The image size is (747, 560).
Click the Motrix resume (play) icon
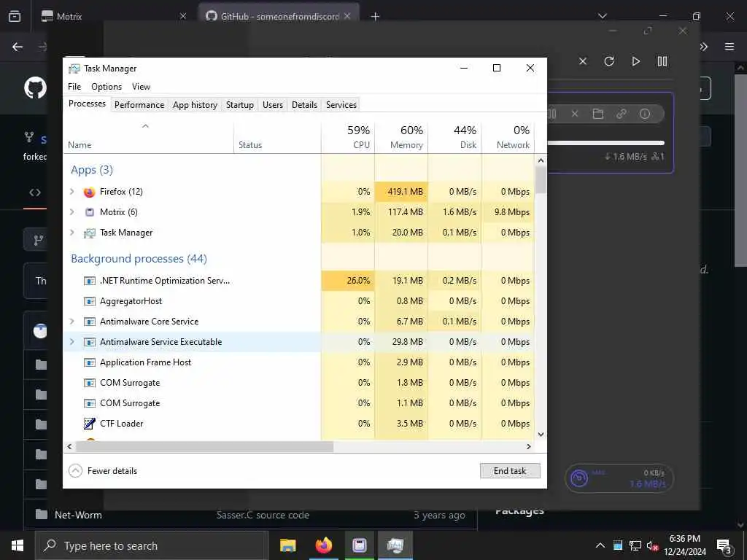click(635, 61)
